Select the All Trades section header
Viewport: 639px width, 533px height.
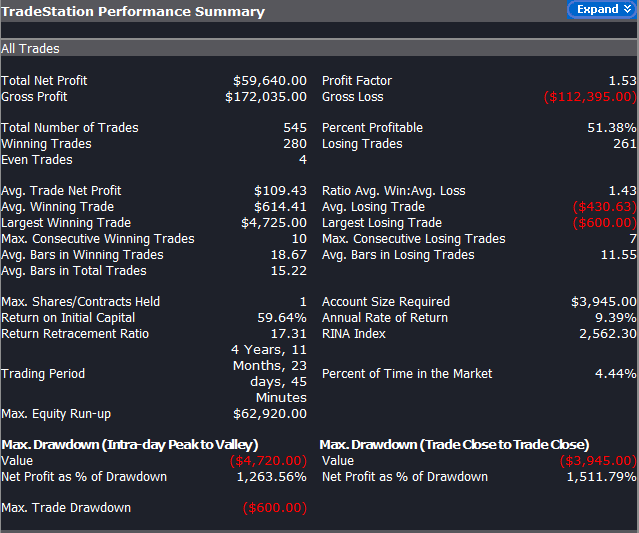(x=319, y=48)
